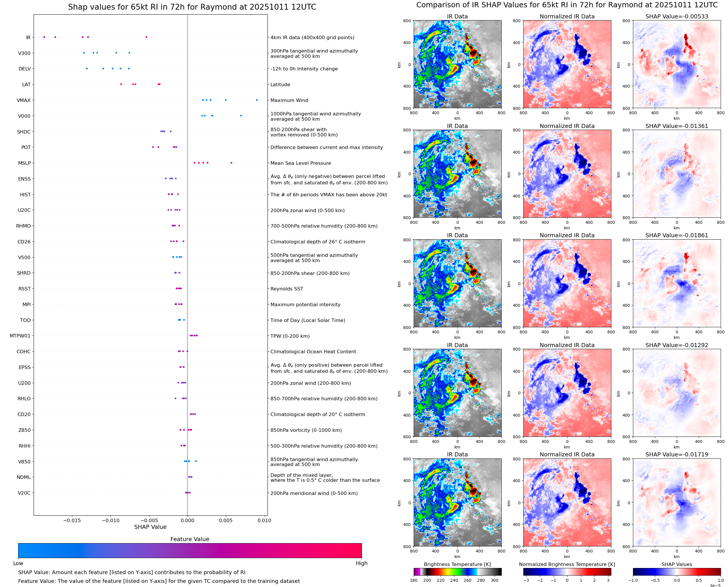Click the MSLP feature label

(24, 163)
